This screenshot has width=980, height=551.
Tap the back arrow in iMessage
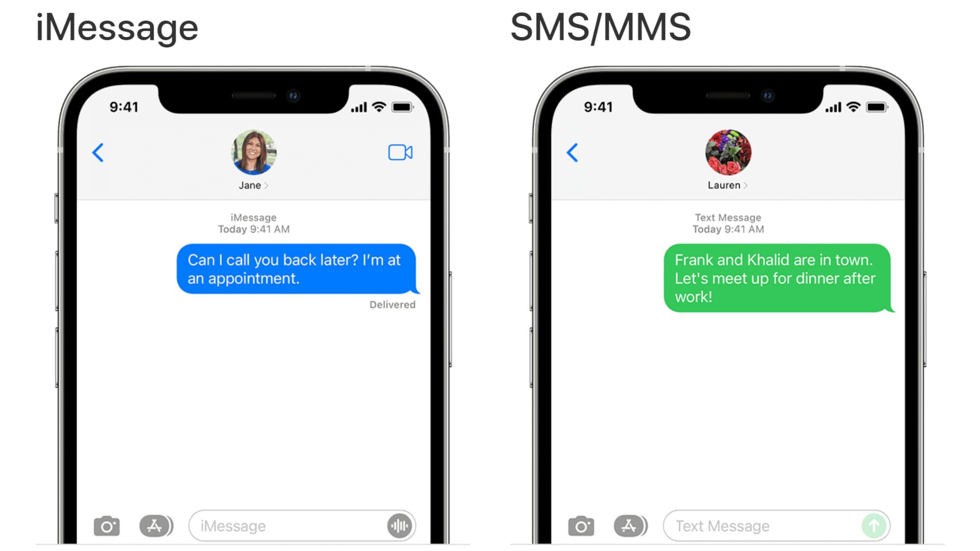coord(99,153)
